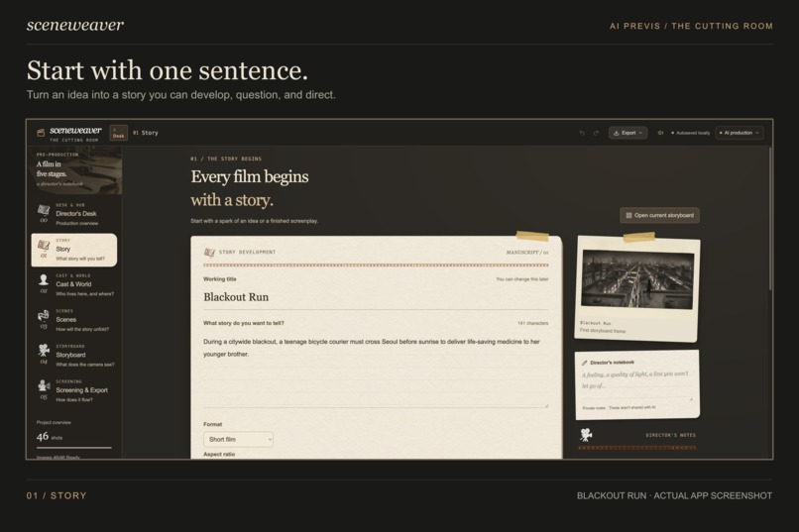
Task: Click the Story notebook icon in sidebar
Action: pos(44,246)
